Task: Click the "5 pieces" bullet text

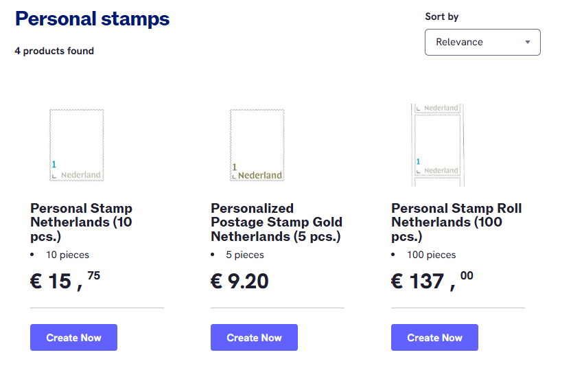Action: click(245, 255)
